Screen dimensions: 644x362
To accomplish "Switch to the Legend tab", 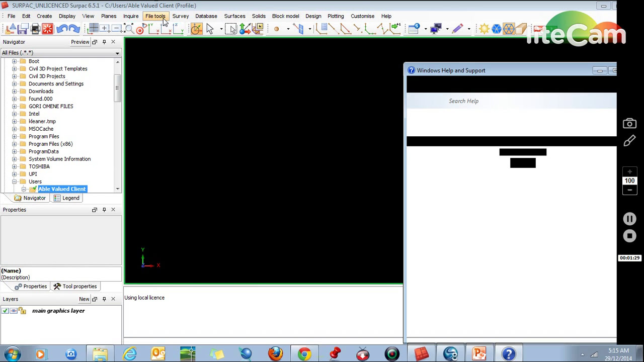I will 67,198.
